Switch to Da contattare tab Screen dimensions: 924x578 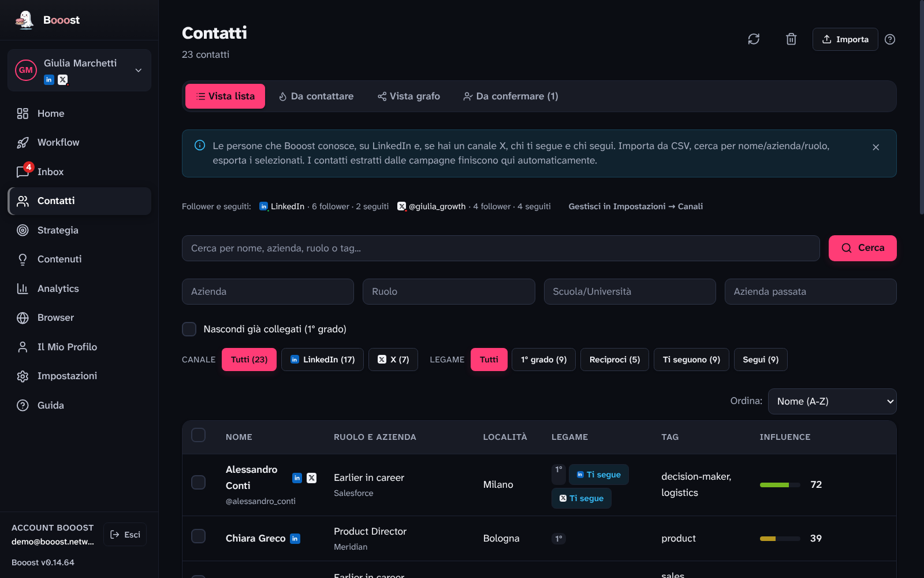coord(316,97)
